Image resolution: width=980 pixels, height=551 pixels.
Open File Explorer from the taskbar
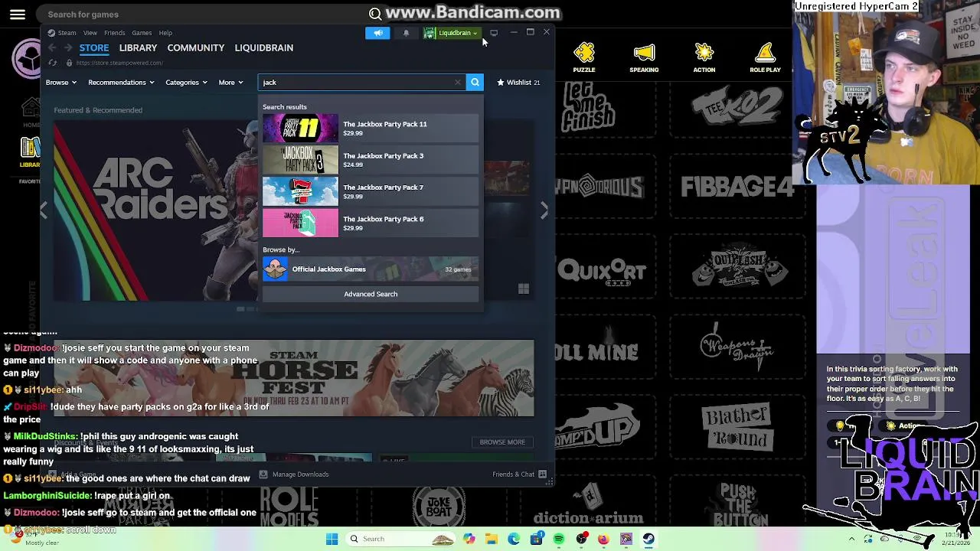point(492,539)
